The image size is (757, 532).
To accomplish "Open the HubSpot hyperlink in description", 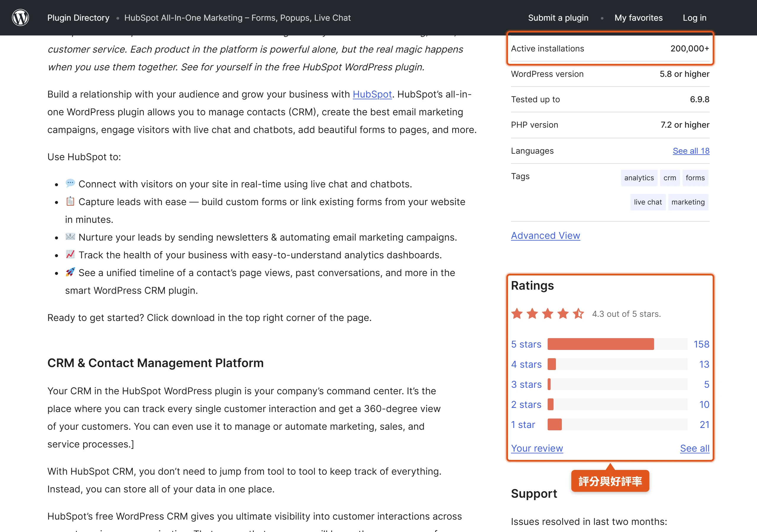I will 372,94.
